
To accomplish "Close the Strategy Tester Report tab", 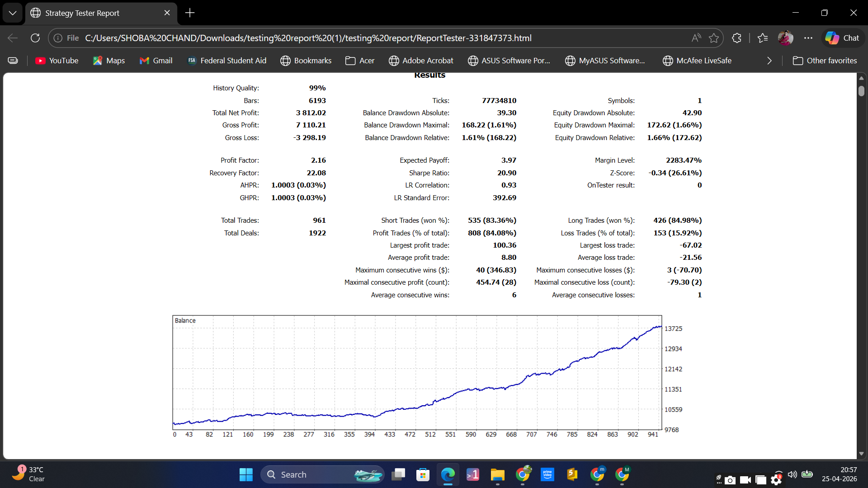I will [167, 13].
